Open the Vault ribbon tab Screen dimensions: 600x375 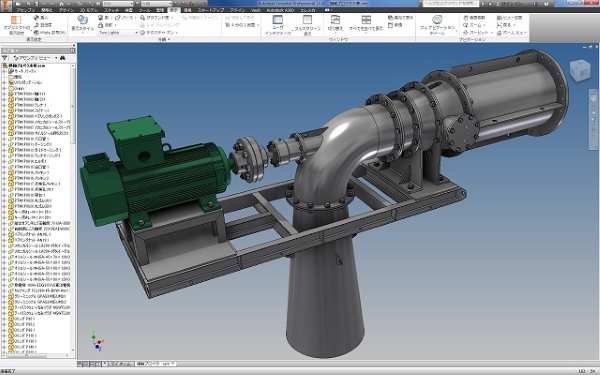(255, 10)
